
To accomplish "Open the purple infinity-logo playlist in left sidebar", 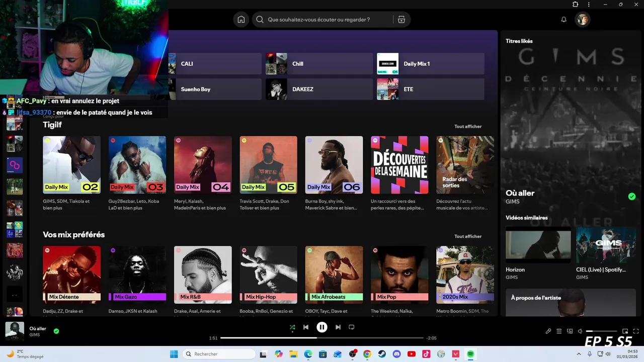I will [15, 165].
